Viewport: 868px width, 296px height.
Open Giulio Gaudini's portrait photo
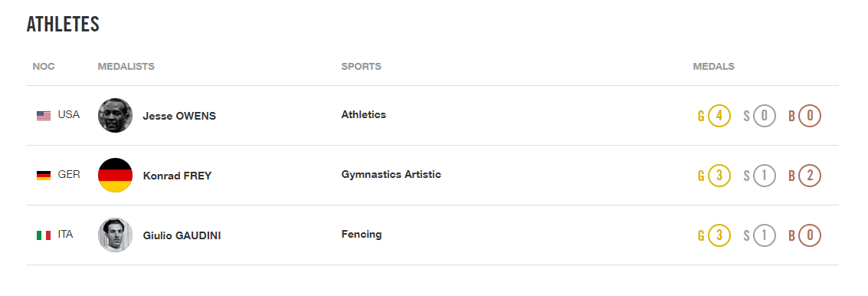(x=115, y=235)
